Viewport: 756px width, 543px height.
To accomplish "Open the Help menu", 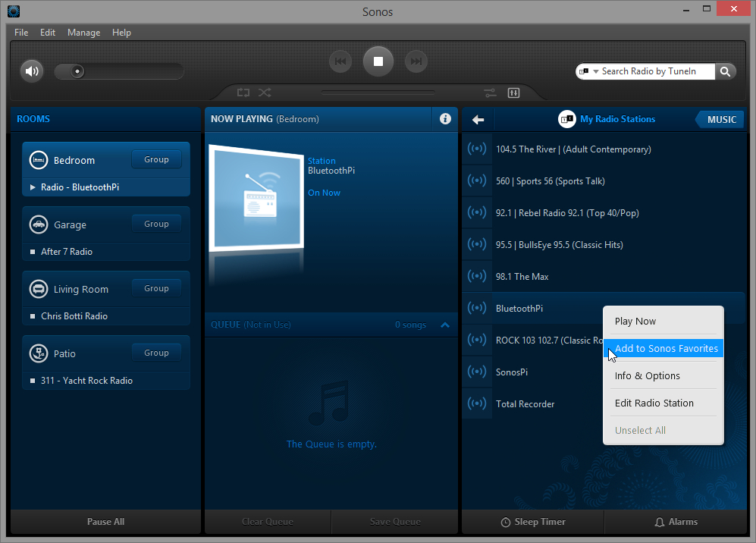I will coord(121,33).
